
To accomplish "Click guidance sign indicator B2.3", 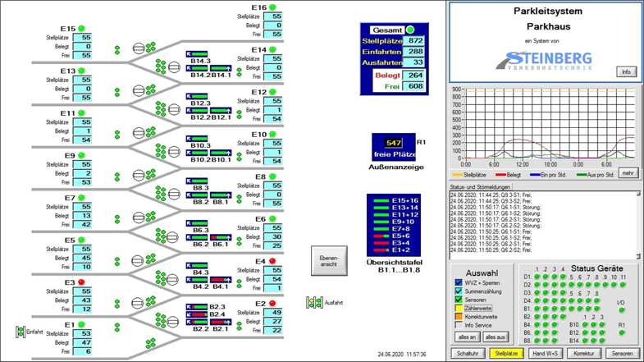I will [x=197, y=307].
